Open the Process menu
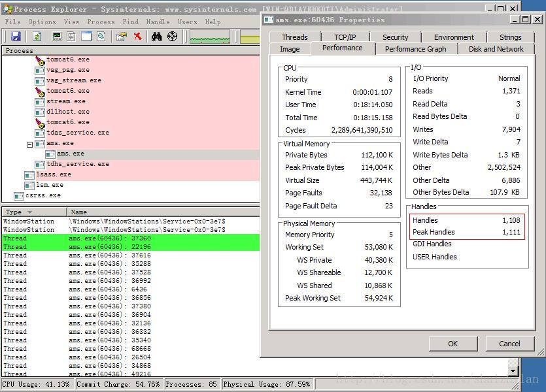 click(x=101, y=22)
